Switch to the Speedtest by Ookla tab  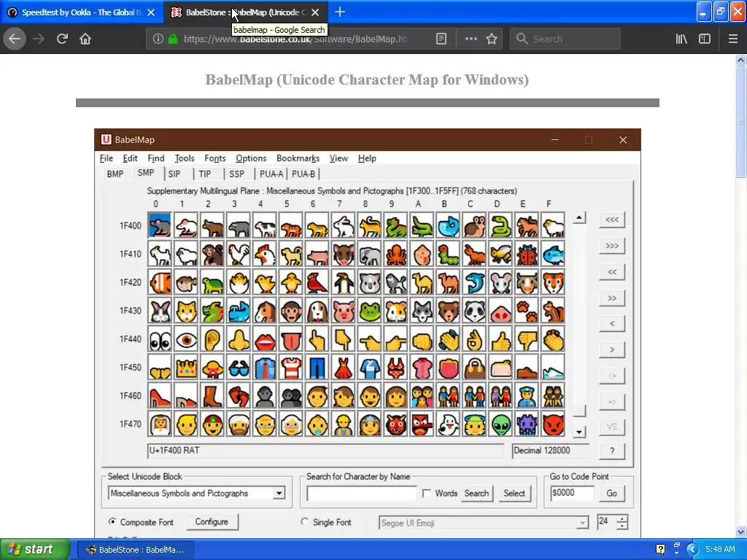coord(81,12)
